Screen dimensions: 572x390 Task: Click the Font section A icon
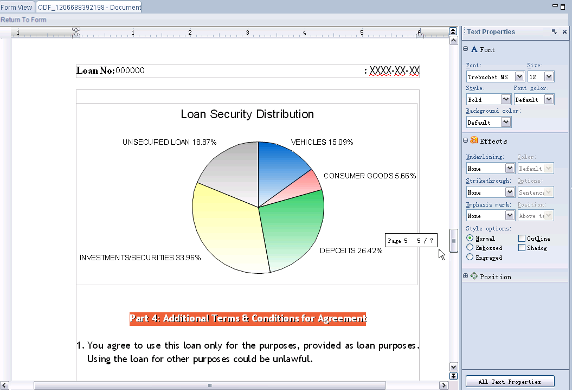474,49
